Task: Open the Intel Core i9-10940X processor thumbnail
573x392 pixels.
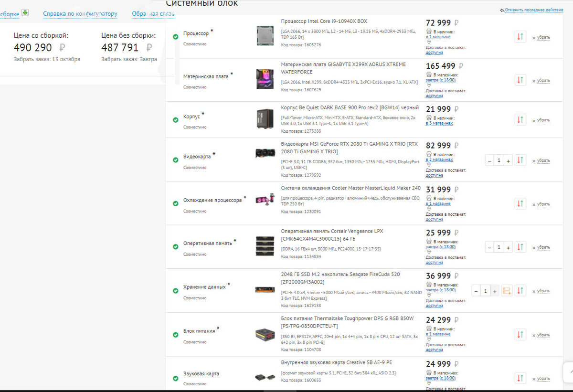Action: (265, 36)
